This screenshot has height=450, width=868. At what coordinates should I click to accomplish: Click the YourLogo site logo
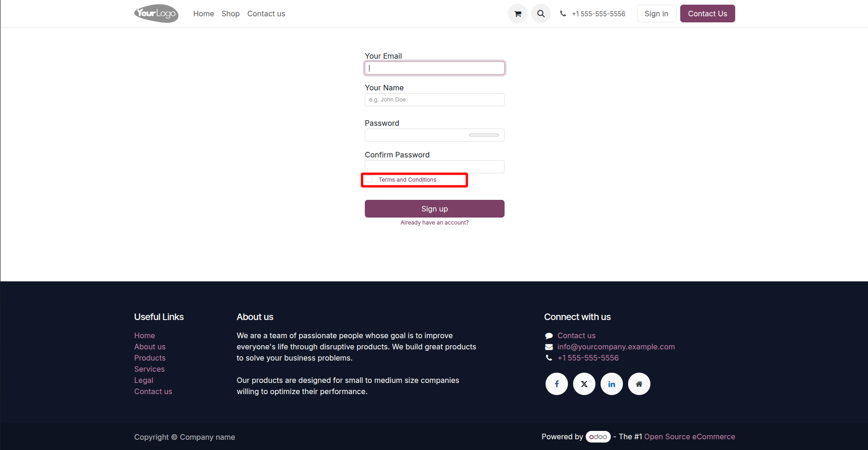click(156, 14)
